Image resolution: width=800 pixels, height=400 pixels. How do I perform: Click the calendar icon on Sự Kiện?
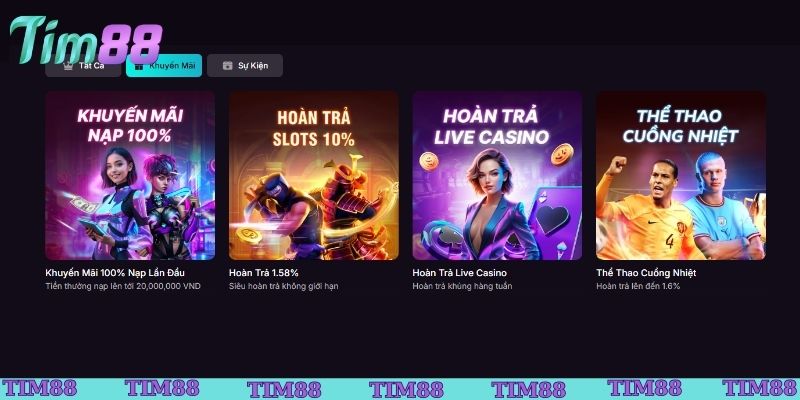(228, 65)
